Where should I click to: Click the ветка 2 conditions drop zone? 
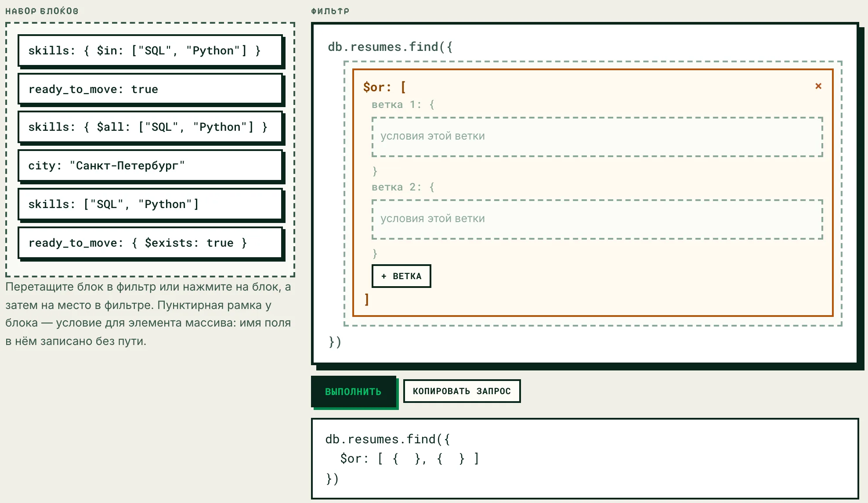(597, 219)
